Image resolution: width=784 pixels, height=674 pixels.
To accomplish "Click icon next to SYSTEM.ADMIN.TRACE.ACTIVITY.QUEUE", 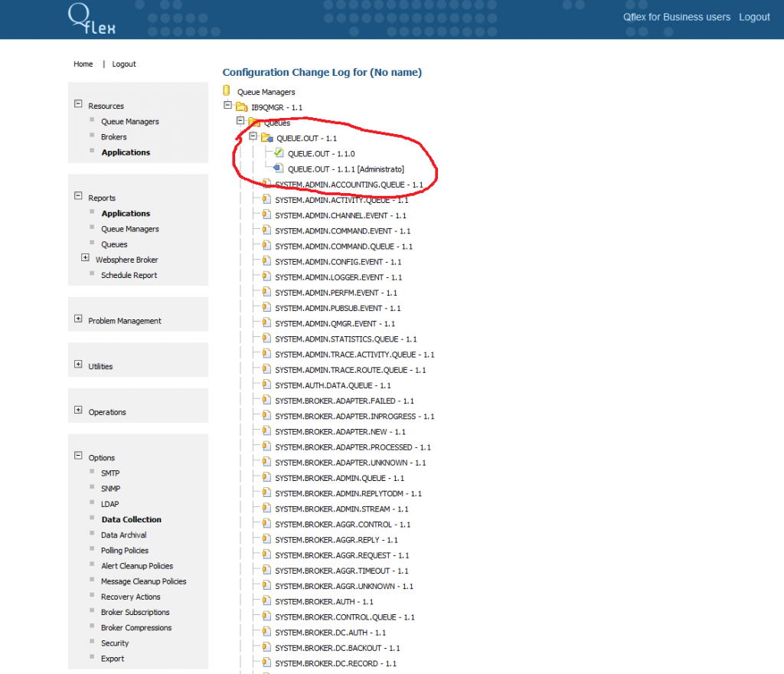I will pyautogui.click(x=266, y=354).
